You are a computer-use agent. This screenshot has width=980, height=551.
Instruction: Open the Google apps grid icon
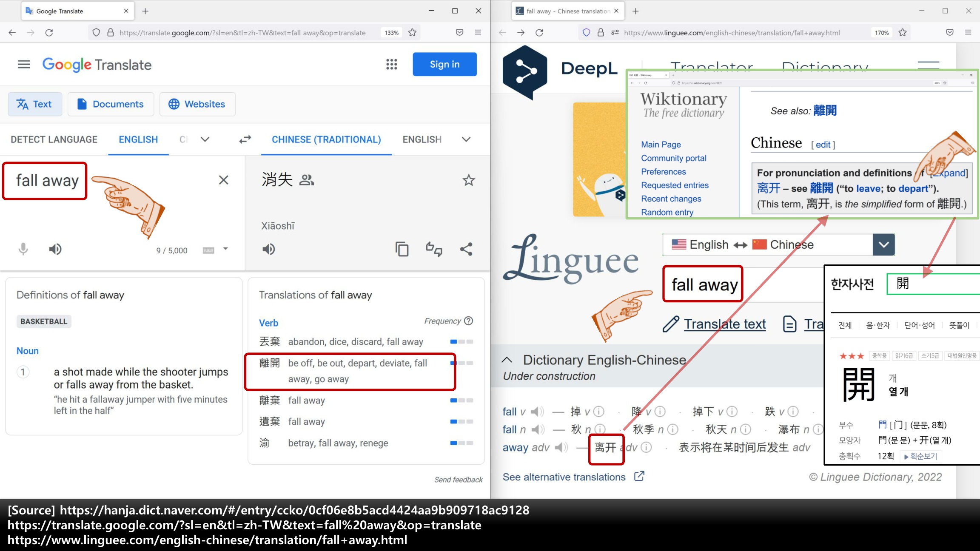[391, 64]
